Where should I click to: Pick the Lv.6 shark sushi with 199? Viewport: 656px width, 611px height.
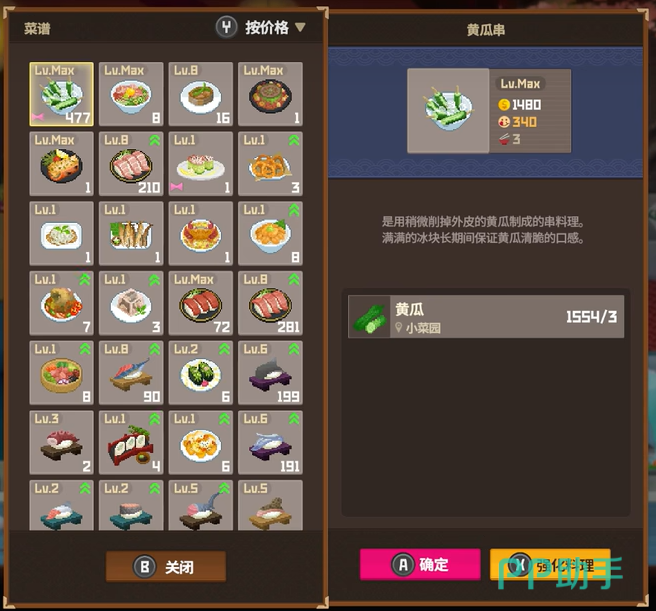coord(270,372)
